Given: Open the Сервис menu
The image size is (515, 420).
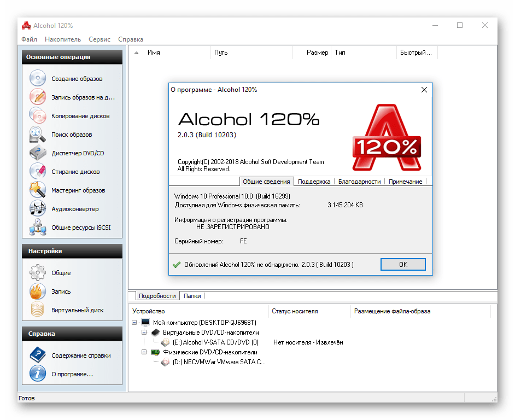Looking at the screenshot, I should coord(100,39).
